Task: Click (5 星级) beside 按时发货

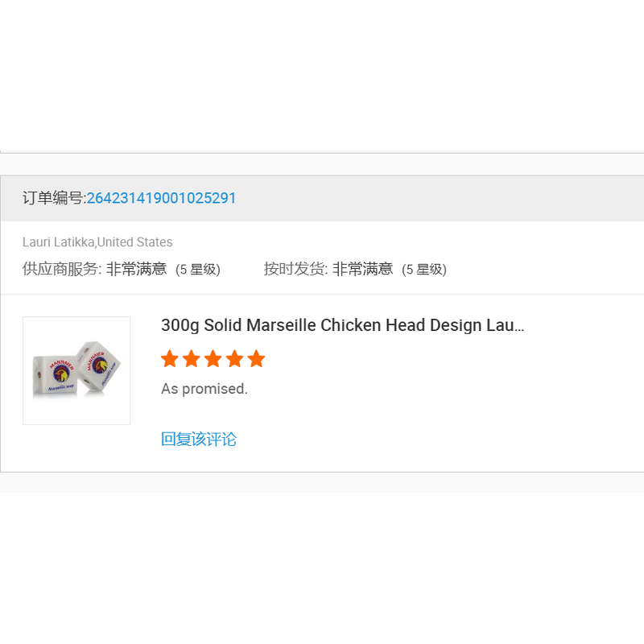Action: click(424, 270)
